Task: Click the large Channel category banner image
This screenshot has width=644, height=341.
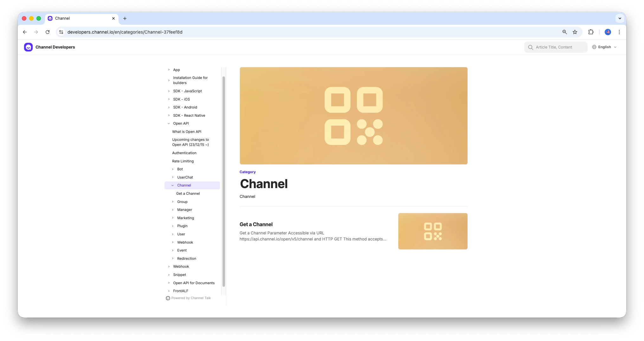Action: coord(353,116)
